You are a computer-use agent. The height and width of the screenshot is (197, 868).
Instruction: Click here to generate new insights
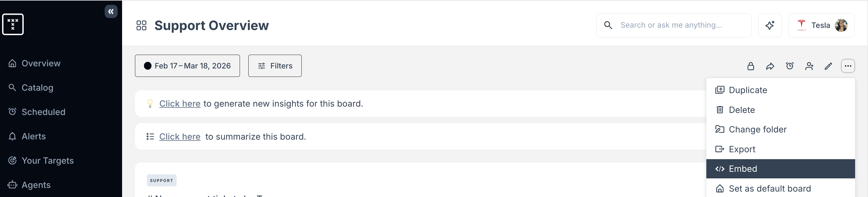[180, 104]
